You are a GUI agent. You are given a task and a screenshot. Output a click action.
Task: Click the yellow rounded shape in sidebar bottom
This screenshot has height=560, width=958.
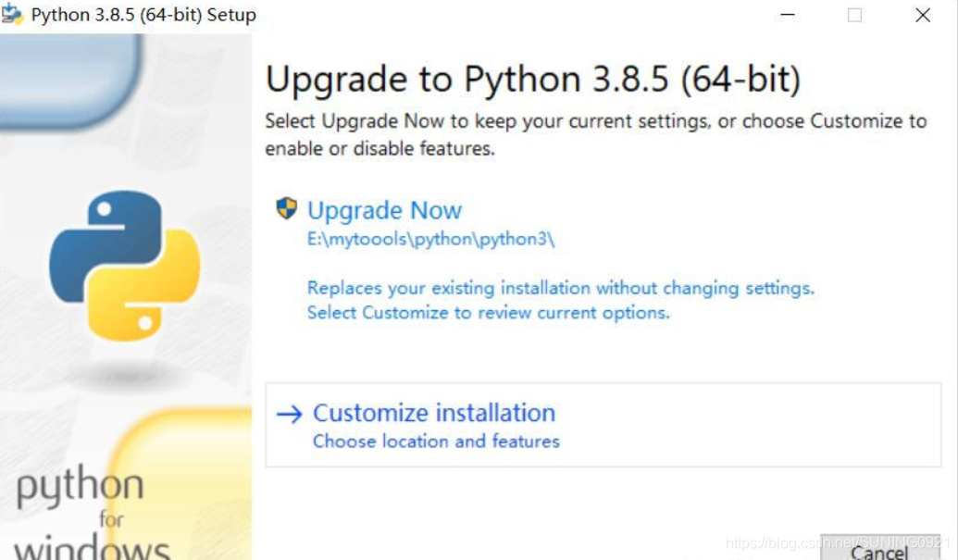[x=183, y=484]
